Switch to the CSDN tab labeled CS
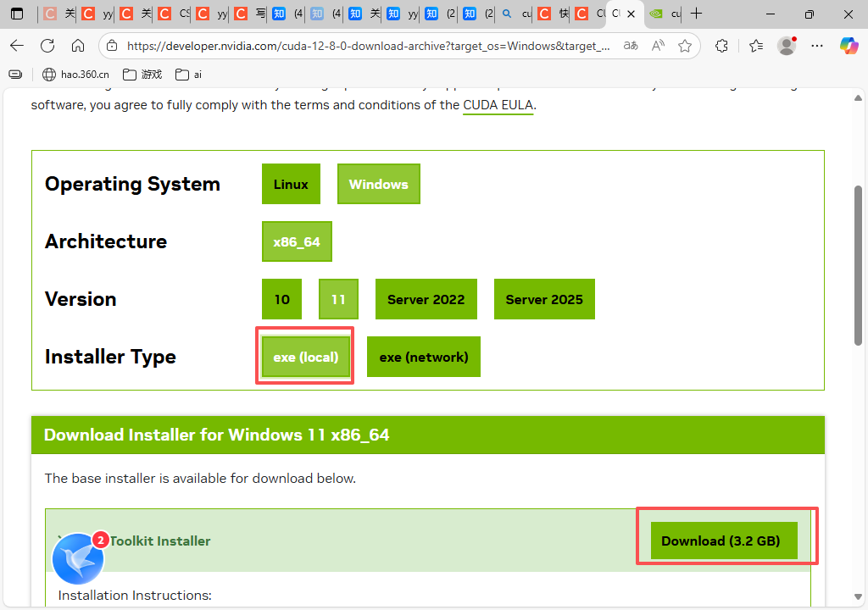 pos(173,14)
